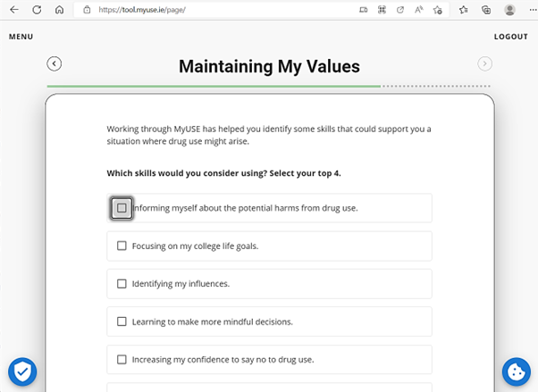Screen dimensions: 538x392
Task: Open the cookie settings icon
Action: point(516,371)
